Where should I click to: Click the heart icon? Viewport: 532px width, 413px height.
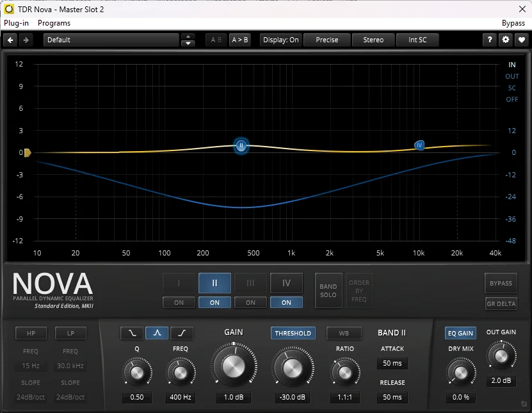522,40
